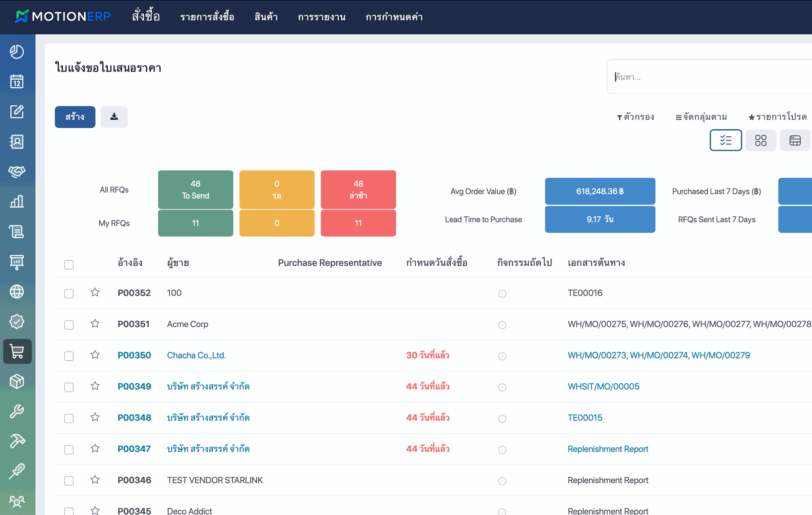Open the การกำหนดค่า configuration menu
The image size is (812, 515).
click(394, 17)
